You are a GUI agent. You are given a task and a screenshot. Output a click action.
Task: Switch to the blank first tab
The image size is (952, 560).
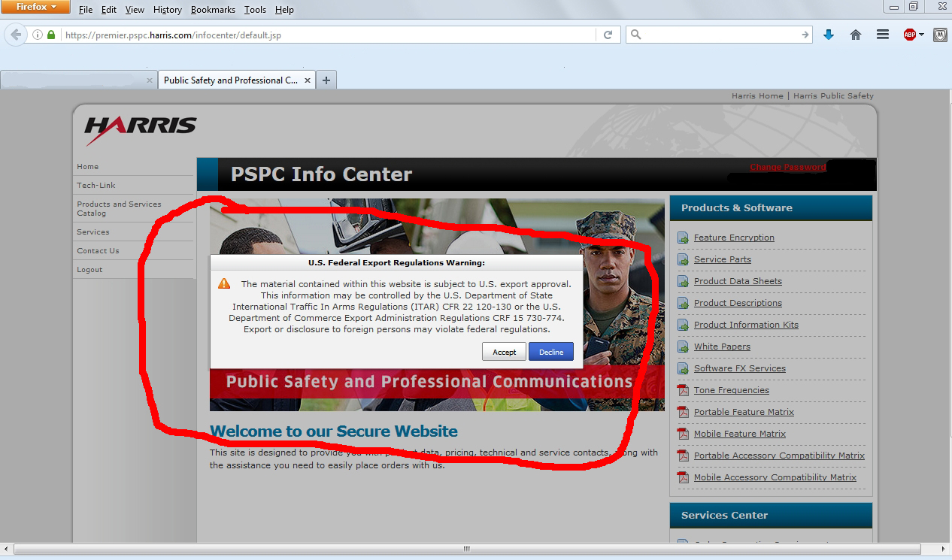(79, 80)
